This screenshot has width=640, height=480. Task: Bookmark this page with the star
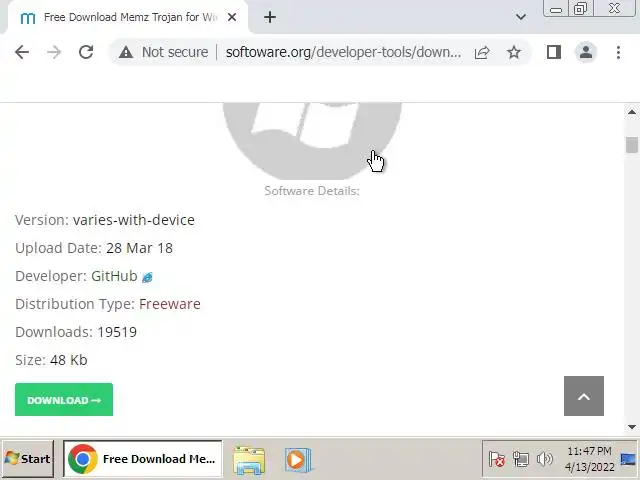pyautogui.click(x=513, y=52)
